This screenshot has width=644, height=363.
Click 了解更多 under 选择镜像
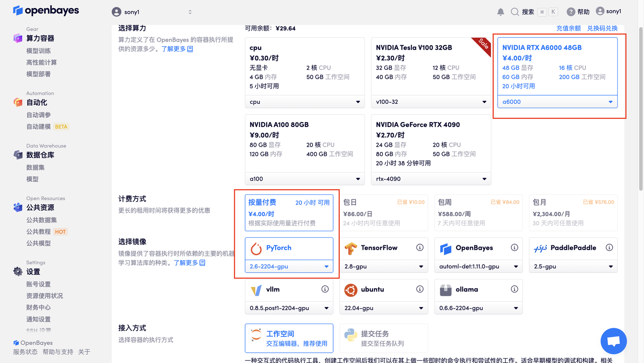pyautogui.click(x=190, y=262)
